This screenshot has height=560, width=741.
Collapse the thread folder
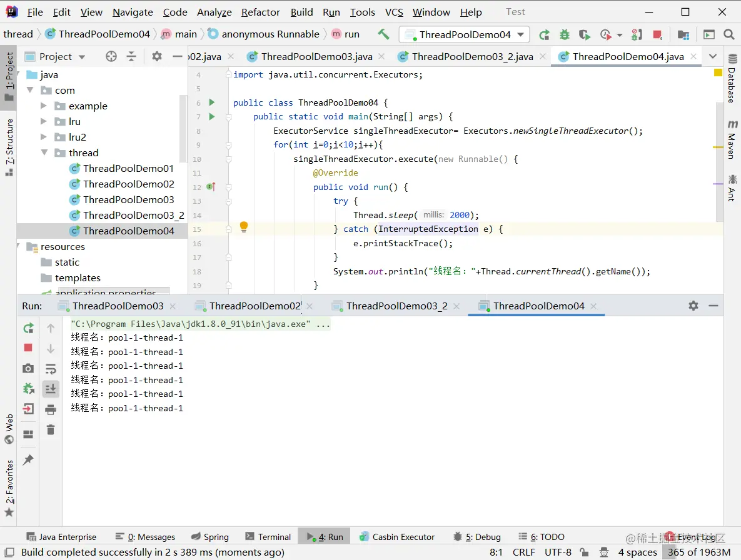click(x=44, y=152)
